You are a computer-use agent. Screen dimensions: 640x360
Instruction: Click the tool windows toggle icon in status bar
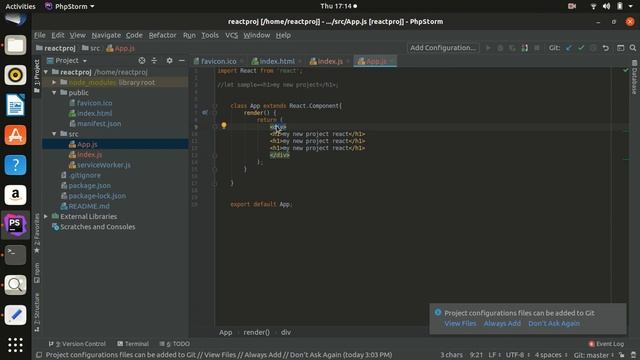pyautogui.click(x=39, y=355)
